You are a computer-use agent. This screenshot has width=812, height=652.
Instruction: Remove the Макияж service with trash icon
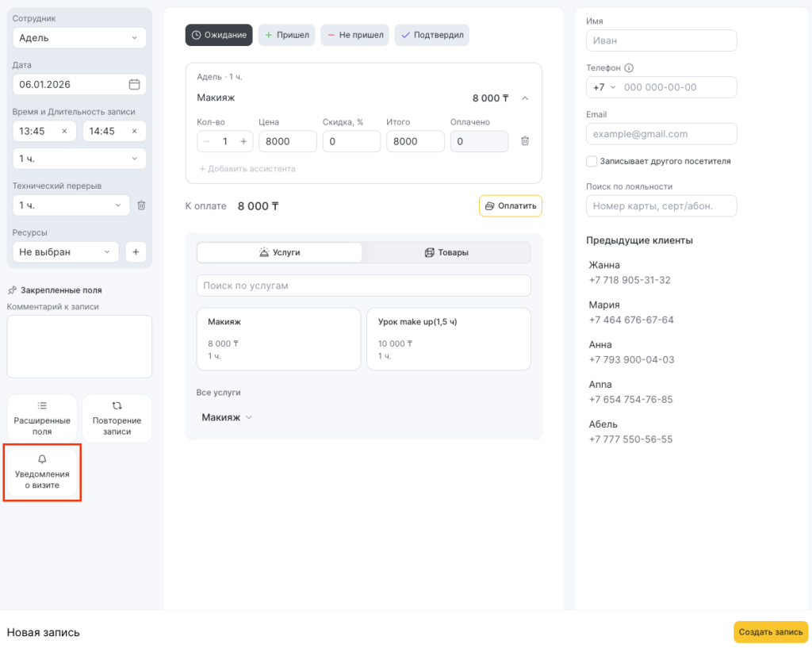point(525,141)
